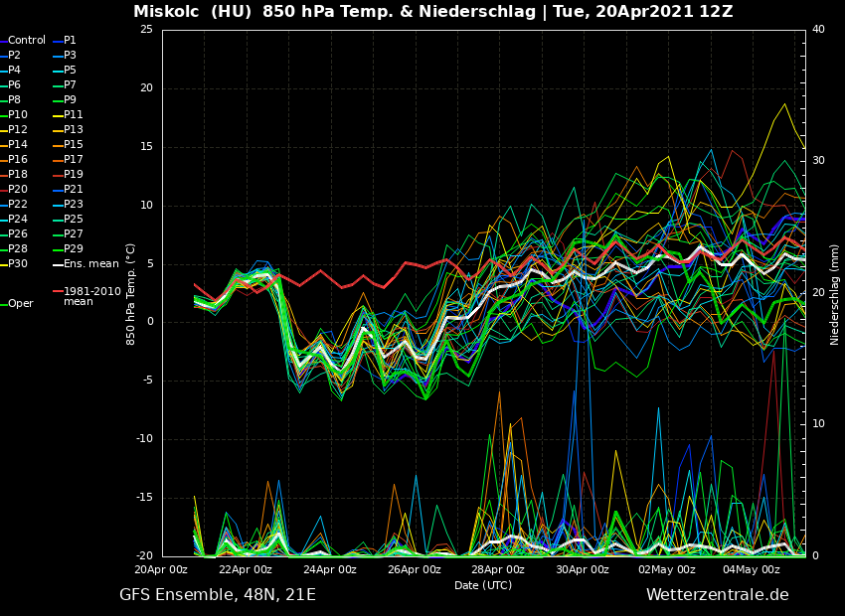This screenshot has width=845, height=616.
Task: Click the Control legend entry
Action: (27, 41)
